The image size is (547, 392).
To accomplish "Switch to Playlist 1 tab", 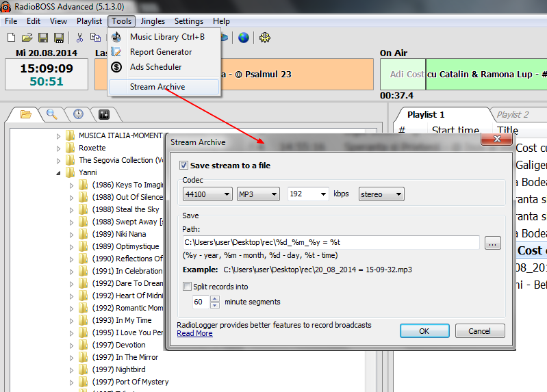I will (x=426, y=114).
